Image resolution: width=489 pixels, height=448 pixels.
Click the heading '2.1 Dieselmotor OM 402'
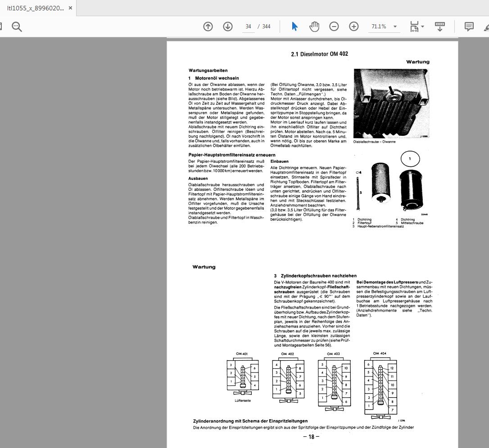320,54
